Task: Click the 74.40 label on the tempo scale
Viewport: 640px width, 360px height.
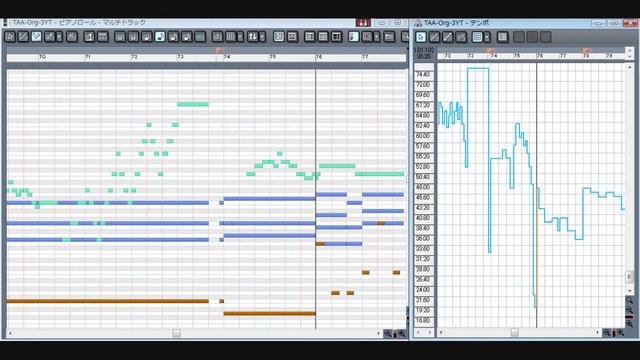Action: pos(423,75)
